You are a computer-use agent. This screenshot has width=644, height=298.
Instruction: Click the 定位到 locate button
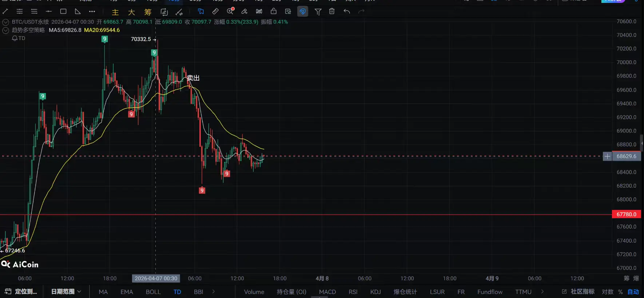pyautogui.click(x=21, y=291)
